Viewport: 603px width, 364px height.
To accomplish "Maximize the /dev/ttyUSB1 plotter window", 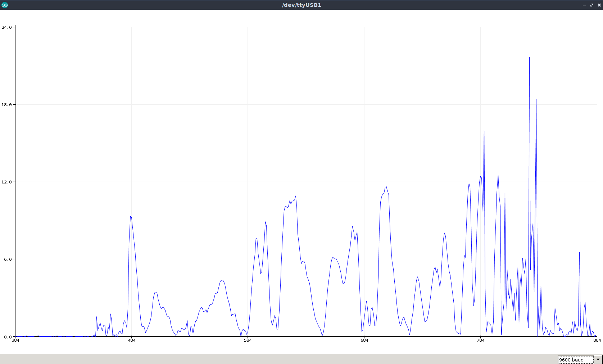I will pyautogui.click(x=592, y=5).
